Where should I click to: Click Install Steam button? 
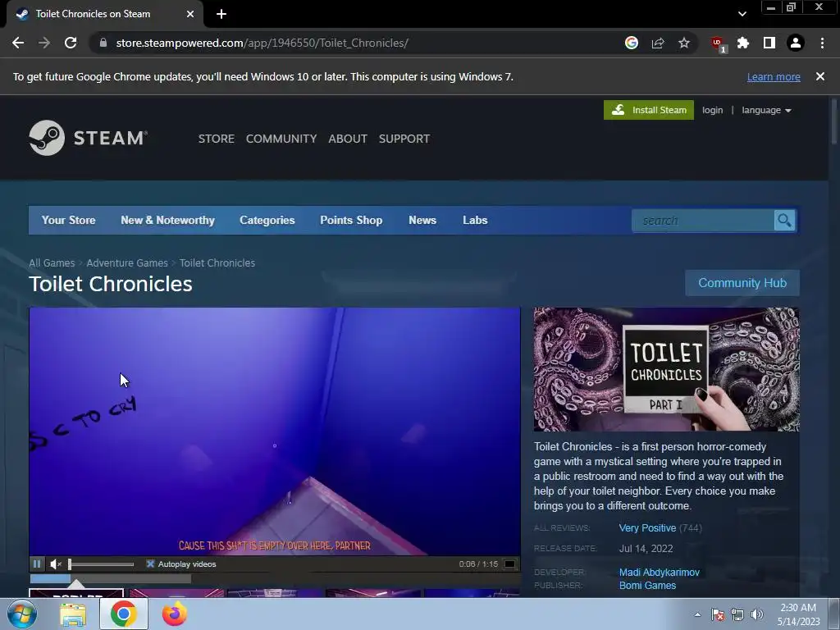(x=649, y=110)
